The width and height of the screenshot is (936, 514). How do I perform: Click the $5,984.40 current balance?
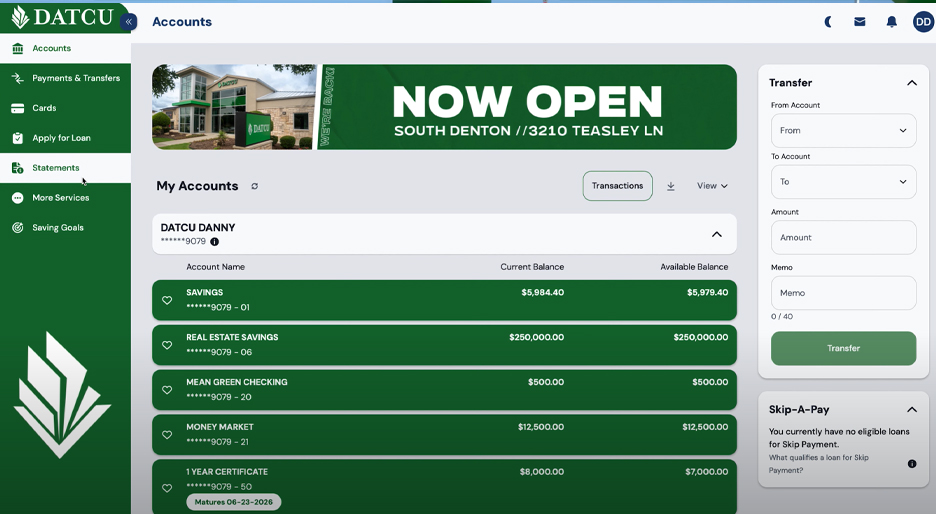point(543,293)
